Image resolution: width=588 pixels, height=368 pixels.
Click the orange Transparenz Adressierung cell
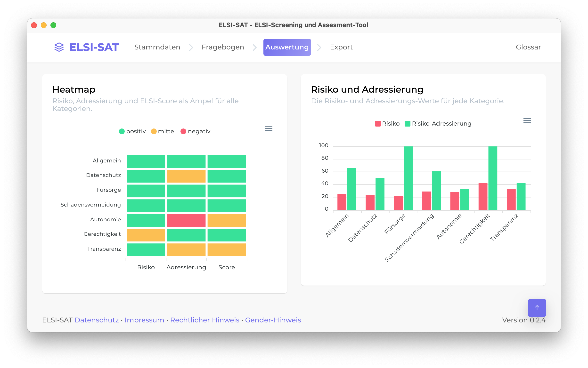click(x=186, y=250)
